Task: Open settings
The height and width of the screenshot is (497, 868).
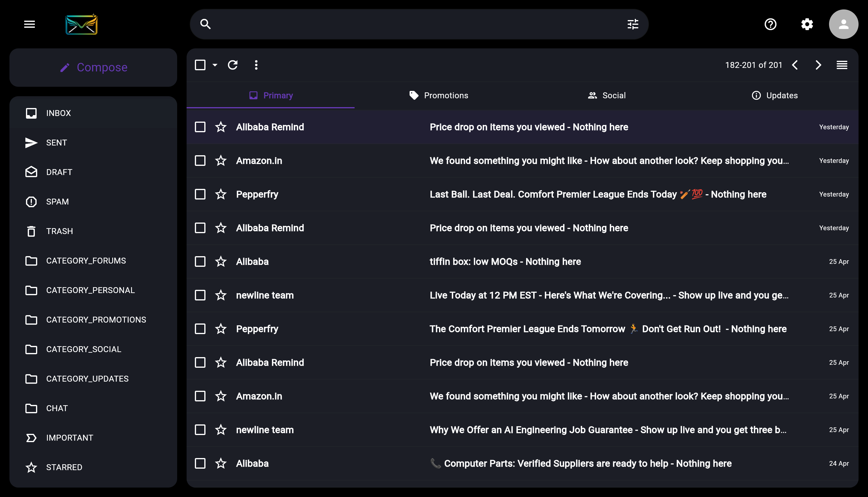Action: click(x=807, y=24)
